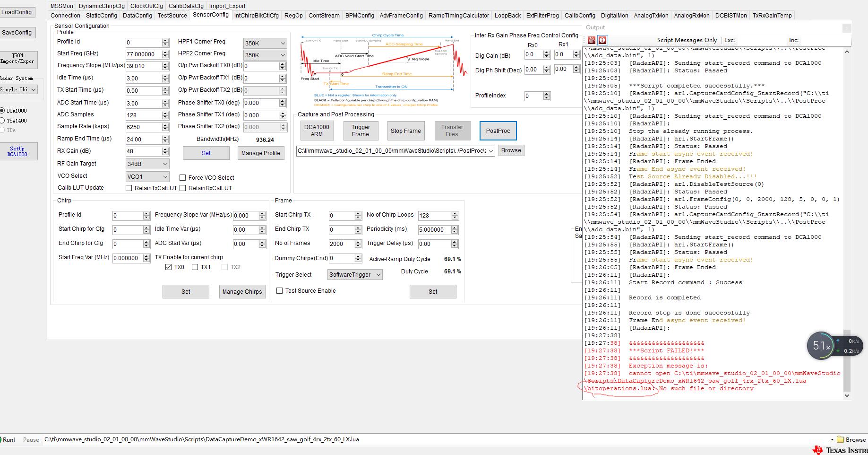868x455 pixels.
Task: Click Browse next to PostProc path
Action: click(511, 150)
